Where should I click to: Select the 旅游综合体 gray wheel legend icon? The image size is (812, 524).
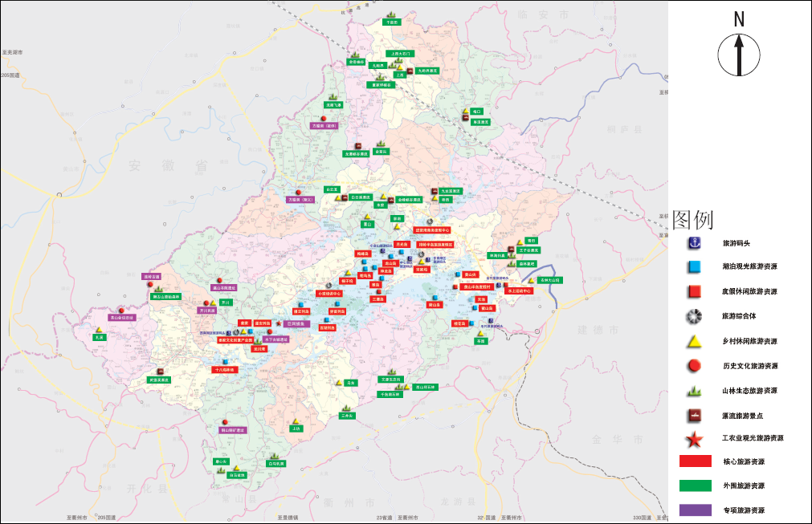tap(694, 316)
